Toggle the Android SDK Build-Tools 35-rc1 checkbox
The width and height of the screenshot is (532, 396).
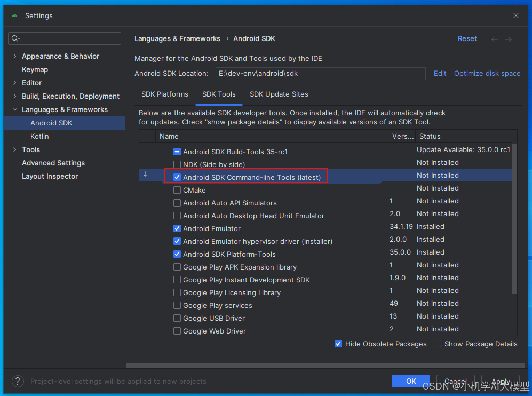point(177,152)
